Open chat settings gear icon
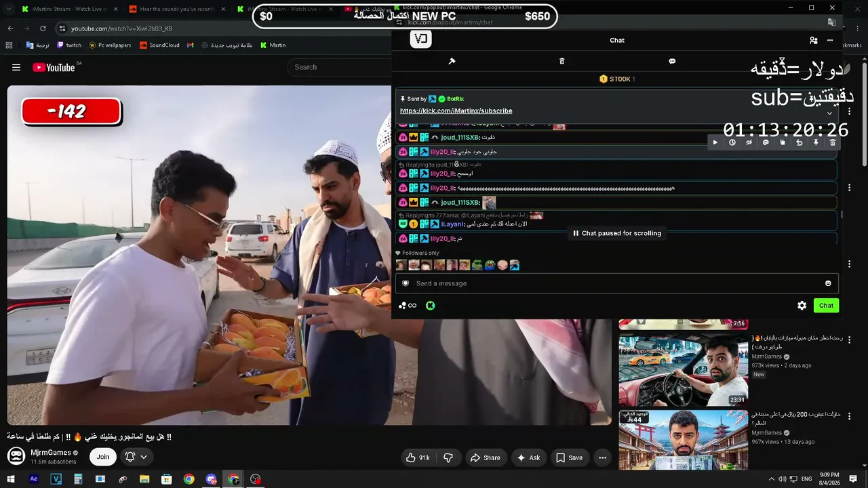868x488 pixels. click(x=802, y=306)
